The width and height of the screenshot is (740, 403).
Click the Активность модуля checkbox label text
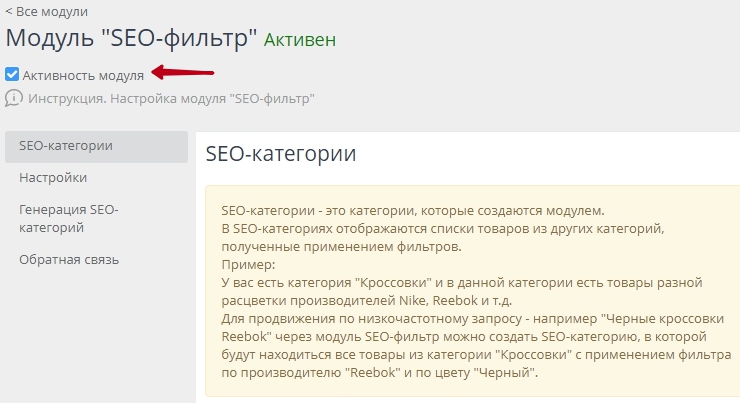(83, 74)
